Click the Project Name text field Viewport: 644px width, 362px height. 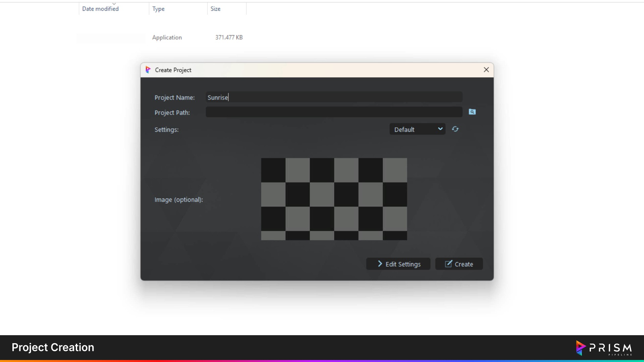334,97
